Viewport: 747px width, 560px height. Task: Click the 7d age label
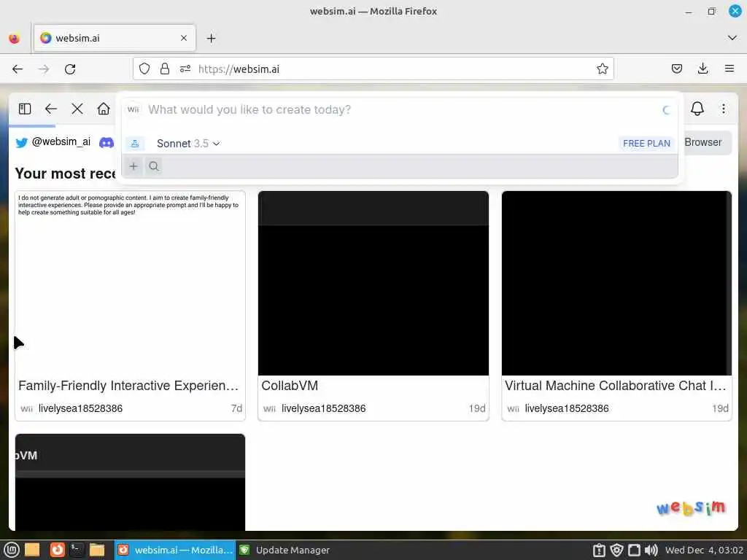(236, 408)
